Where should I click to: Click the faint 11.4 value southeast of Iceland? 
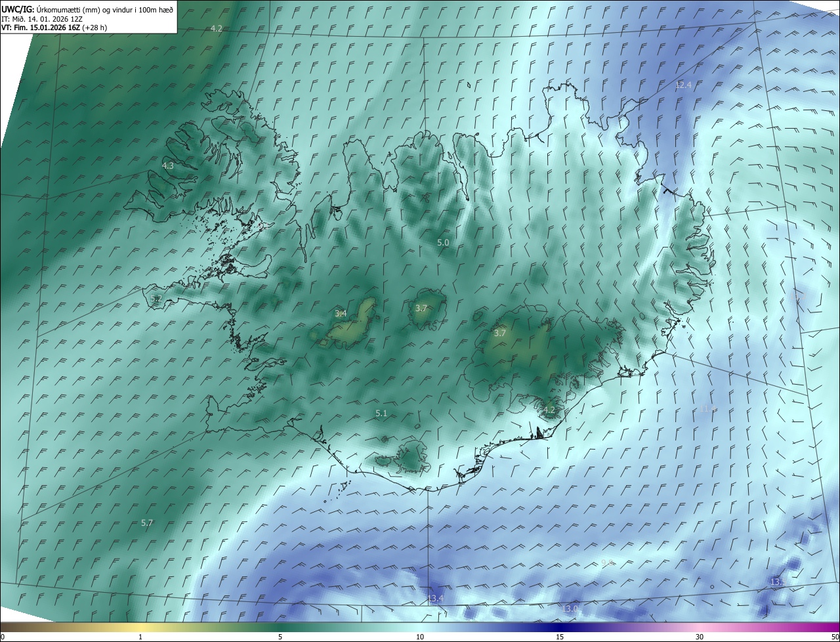click(707, 409)
